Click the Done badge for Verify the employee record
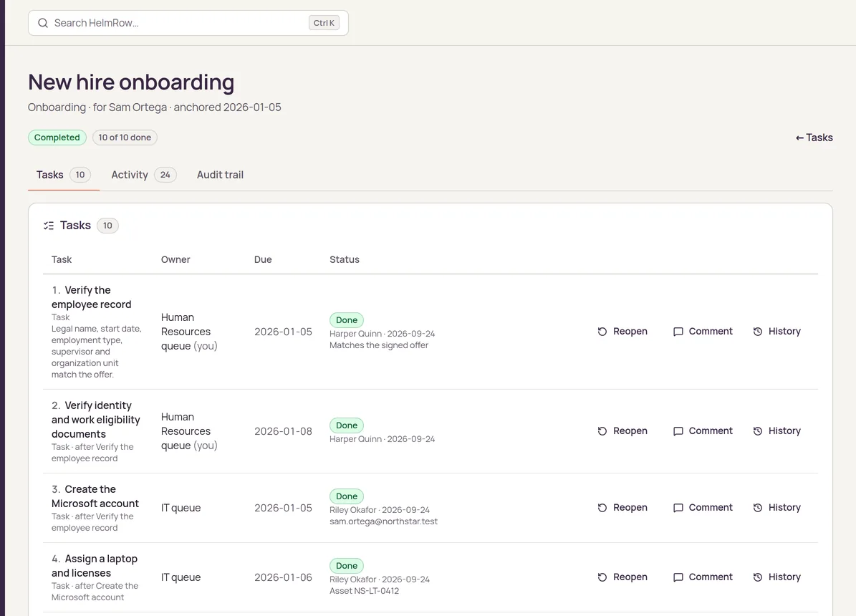The height and width of the screenshot is (616, 856). [x=347, y=320]
